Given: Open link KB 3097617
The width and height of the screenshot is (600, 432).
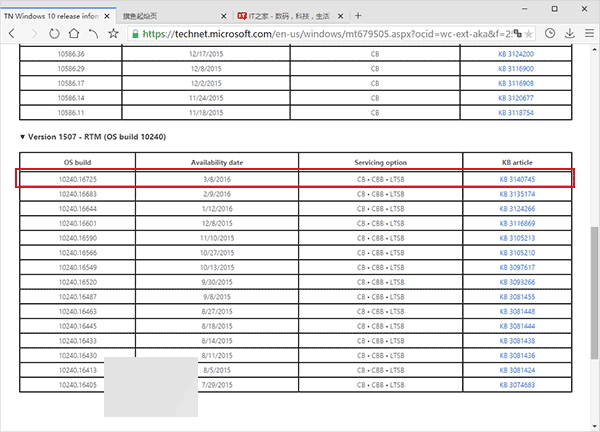Looking at the screenshot, I should tap(517, 267).
